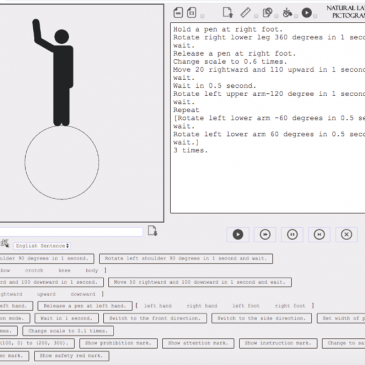Click the solid play circle in the top toolbar
Image resolution: width=365 pixels, height=365 pixels.
click(307, 13)
